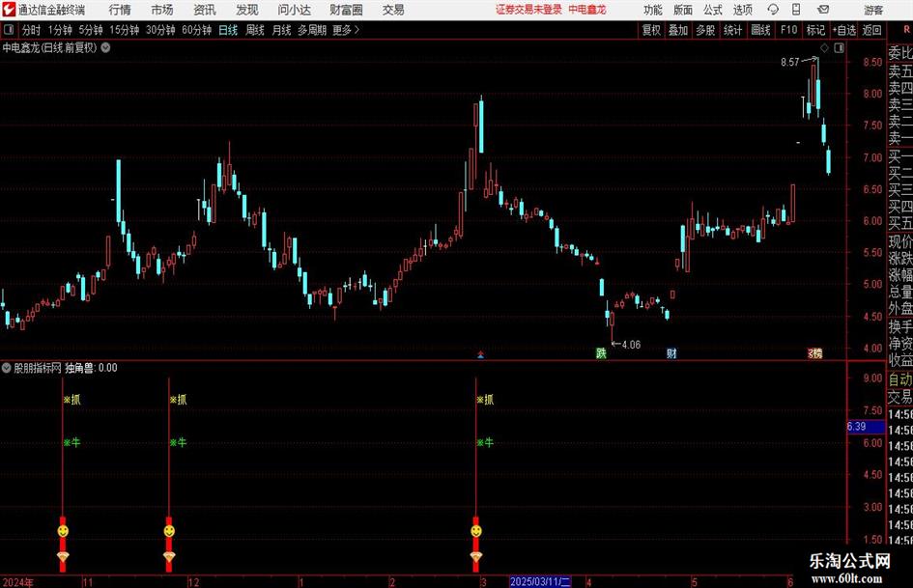
Task: Click the green 跌 marker under the chart
Action: pos(601,352)
